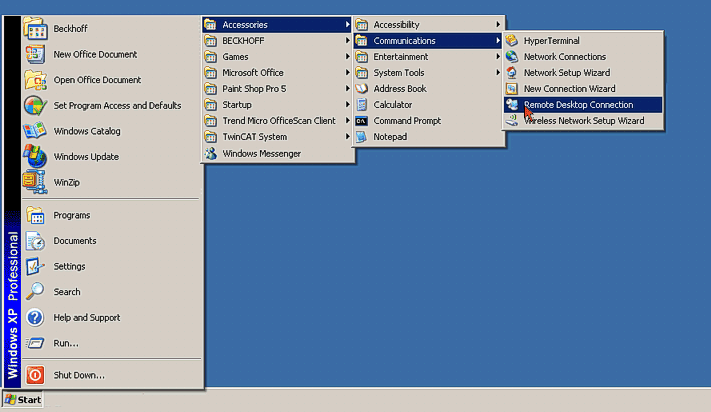Viewport: 711px width, 412px height.
Task: Expand the Accessories submenu arrow
Action: click(x=347, y=24)
